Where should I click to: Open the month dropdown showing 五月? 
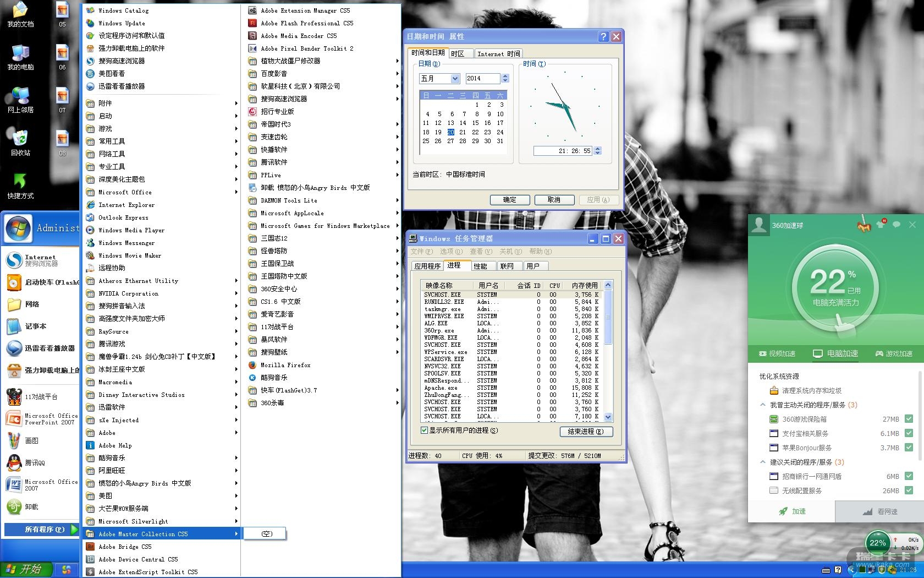(x=455, y=79)
